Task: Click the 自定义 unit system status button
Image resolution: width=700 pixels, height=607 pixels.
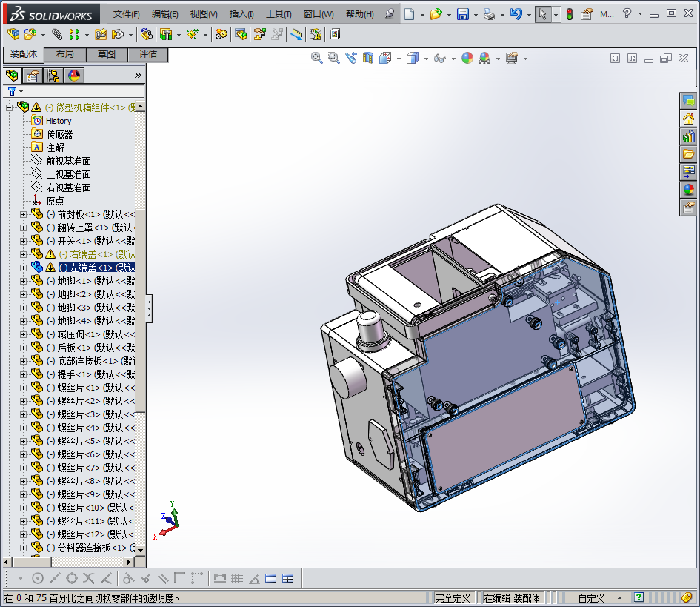Action: click(592, 598)
